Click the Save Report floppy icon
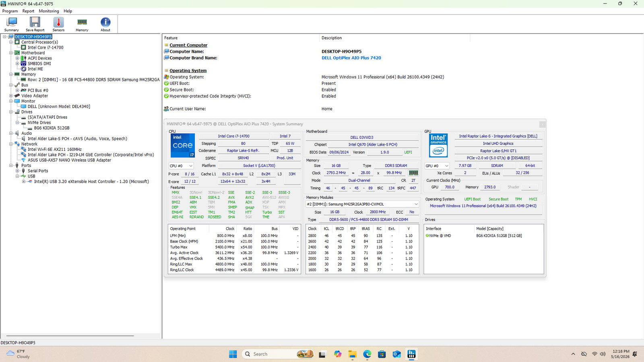644x362 pixels. point(35,24)
